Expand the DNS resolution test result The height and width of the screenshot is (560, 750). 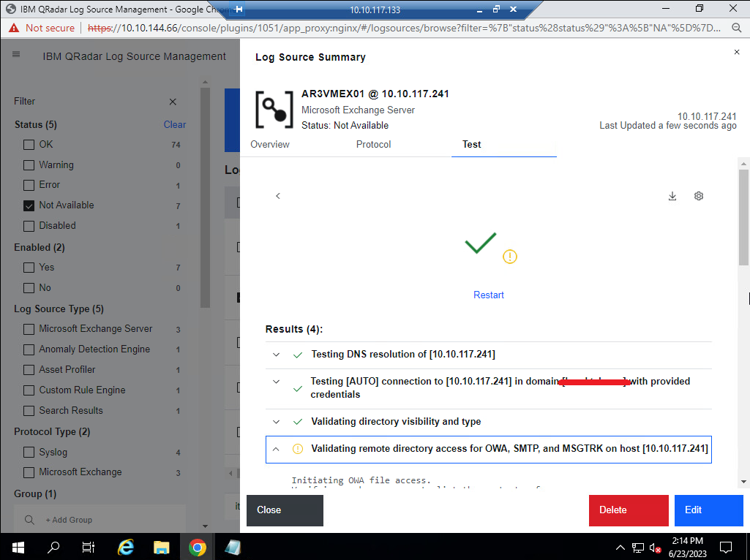276,355
